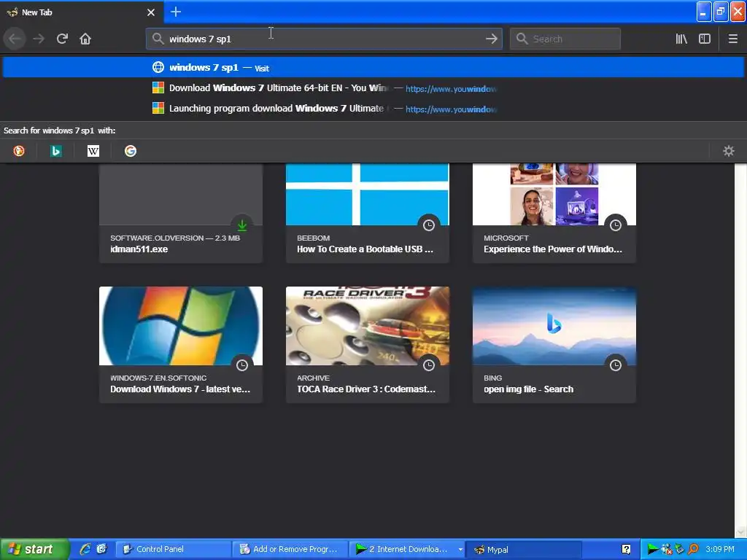The image size is (747, 560).
Task: Click history clock badge on Microsoft tile
Action: tap(616, 225)
